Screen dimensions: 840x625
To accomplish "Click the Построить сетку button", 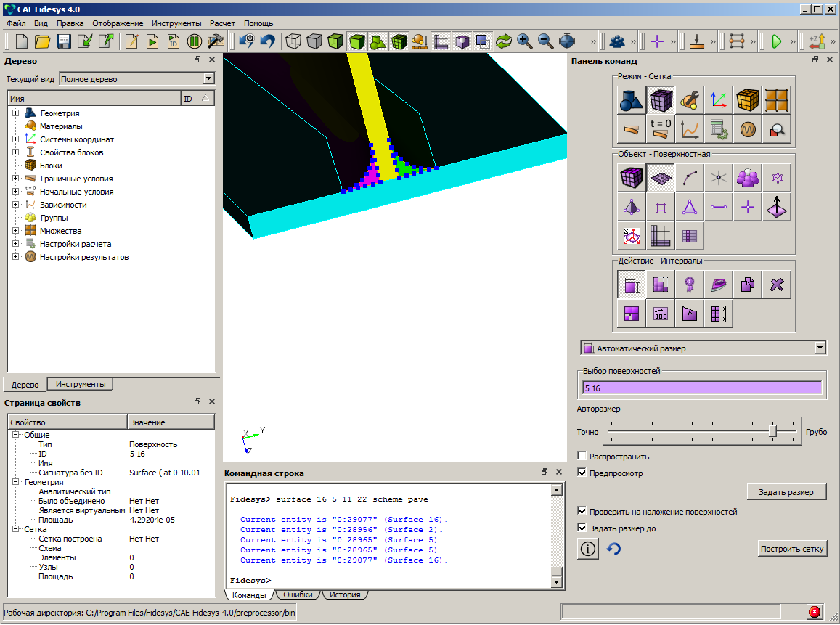I will (792, 548).
